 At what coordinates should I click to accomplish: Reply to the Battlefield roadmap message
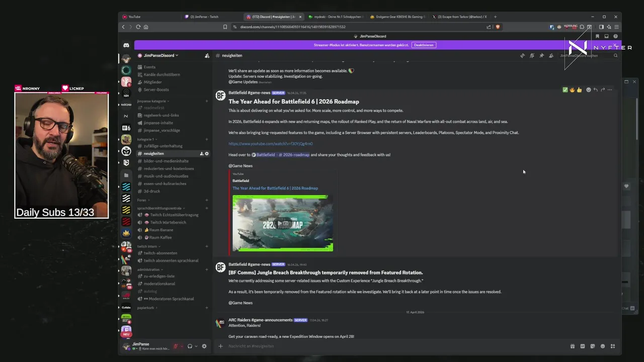click(x=595, y=90)
